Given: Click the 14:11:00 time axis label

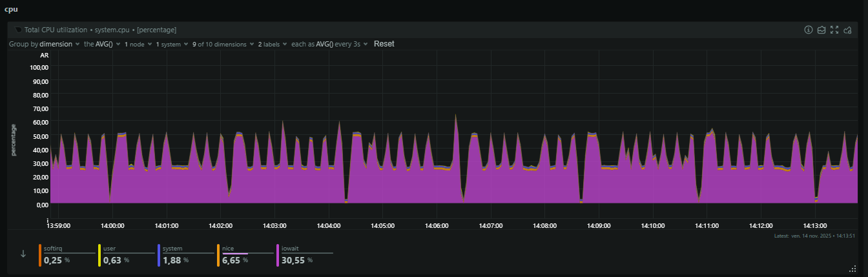Looking at the screenshot, I should coord(707,226).
